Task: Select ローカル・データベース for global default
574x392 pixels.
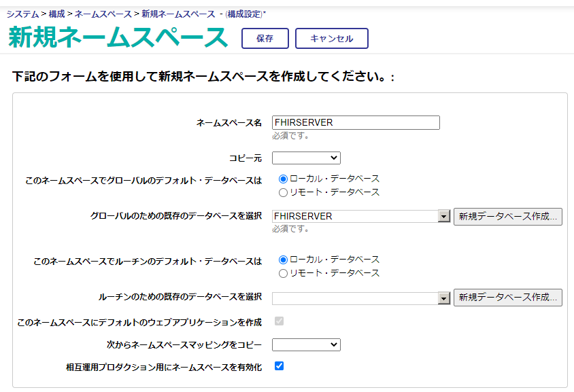Action: click(284, 179)
